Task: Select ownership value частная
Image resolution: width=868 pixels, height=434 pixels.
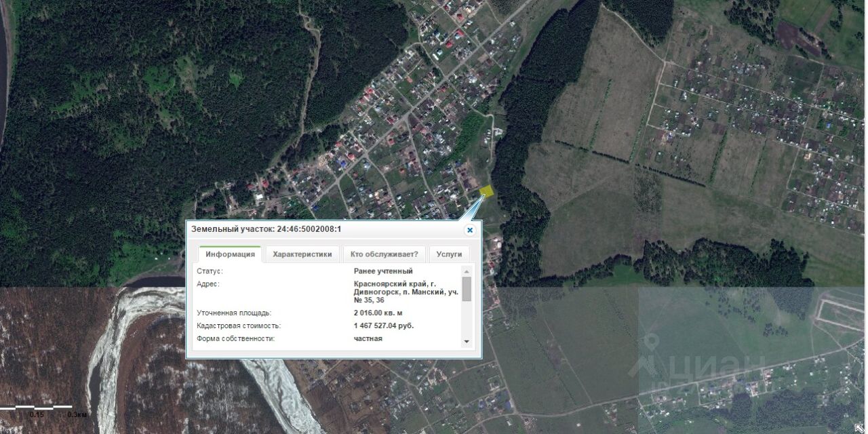Action: [368, 338]
